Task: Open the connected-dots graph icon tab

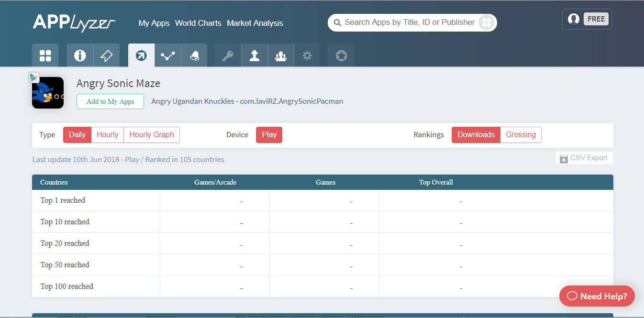Action: point(167,55)
